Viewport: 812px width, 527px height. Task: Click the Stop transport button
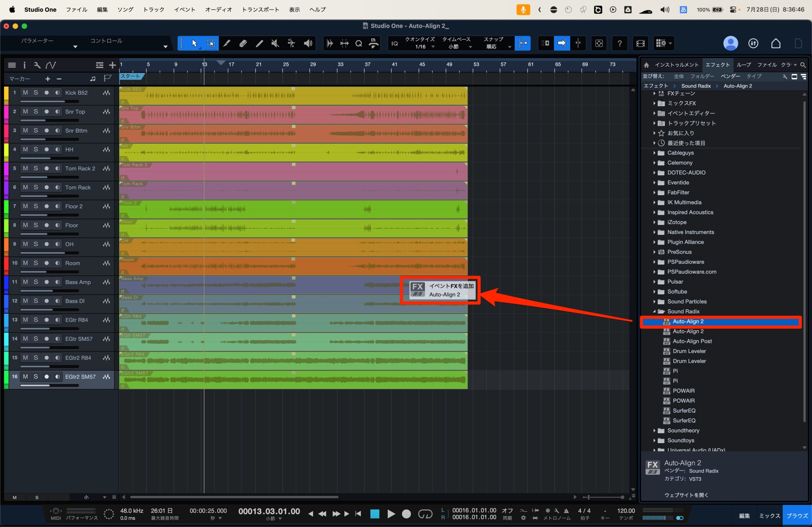pyautogui.click(x=375, y=514)
